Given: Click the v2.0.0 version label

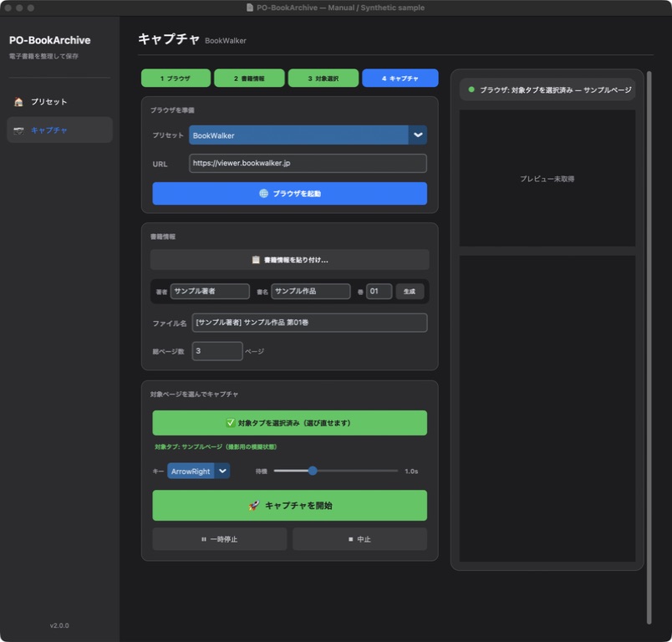Looking at the screenshot, I should pos(59,626).
